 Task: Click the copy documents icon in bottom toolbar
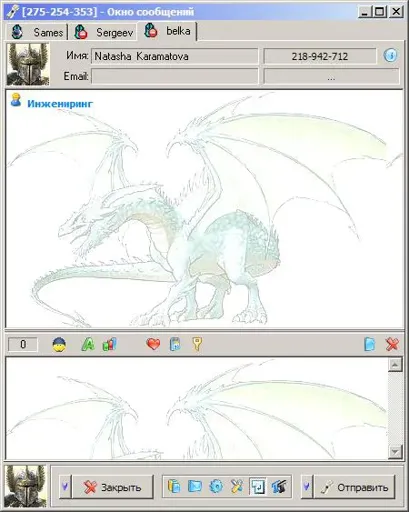tap(174, 487)
